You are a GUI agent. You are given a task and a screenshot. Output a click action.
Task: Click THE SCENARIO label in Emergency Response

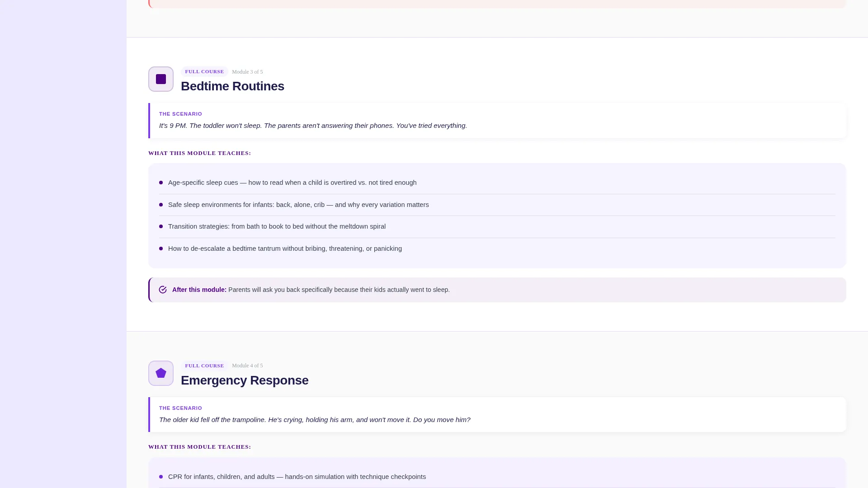[180, 408]
